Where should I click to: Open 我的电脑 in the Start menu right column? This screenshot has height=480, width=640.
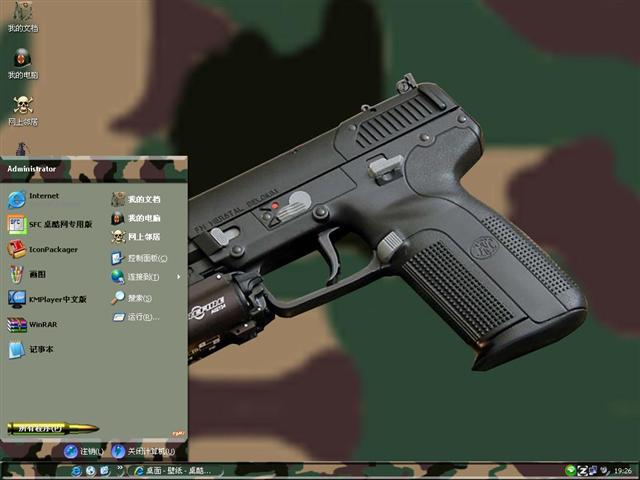136,218
